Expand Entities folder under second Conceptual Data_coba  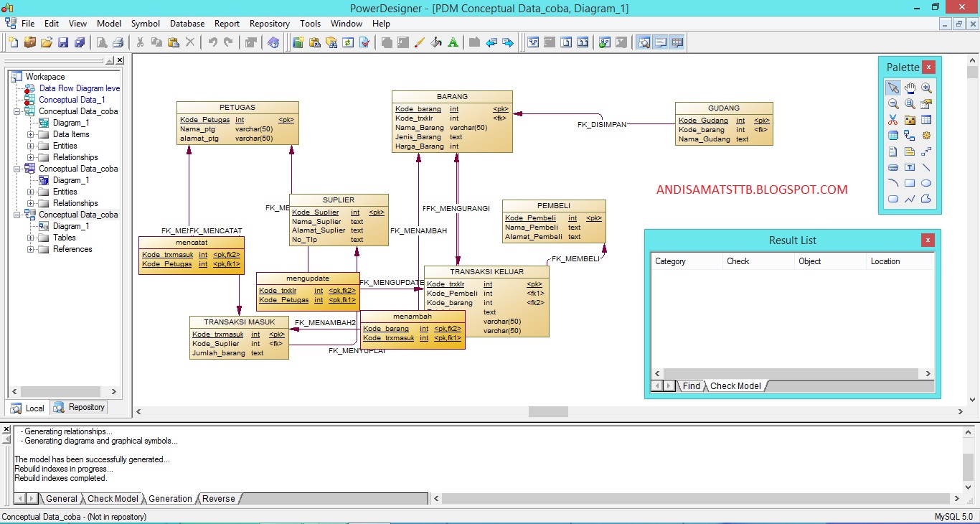[31, 192]
